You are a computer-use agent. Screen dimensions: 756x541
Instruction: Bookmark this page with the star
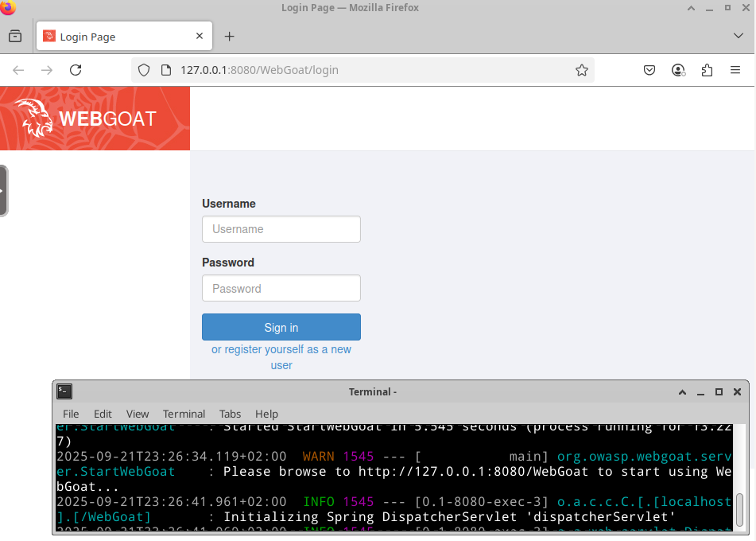pos(582,70)
